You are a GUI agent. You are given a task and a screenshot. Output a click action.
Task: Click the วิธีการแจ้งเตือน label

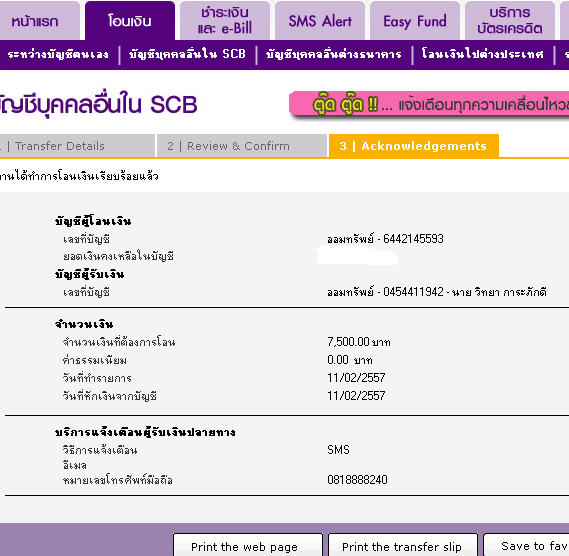pos(100,450)
